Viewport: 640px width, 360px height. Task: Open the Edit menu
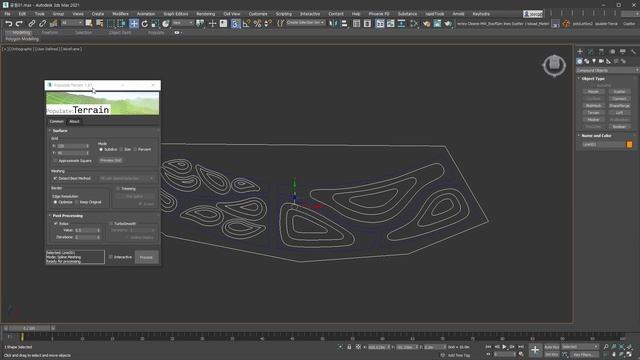click(22, 14)
